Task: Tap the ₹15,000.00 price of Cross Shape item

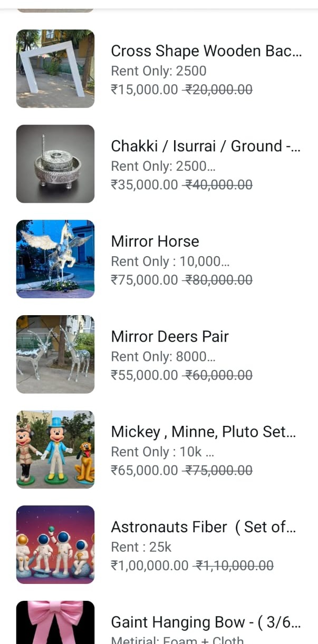Action: 144,90
